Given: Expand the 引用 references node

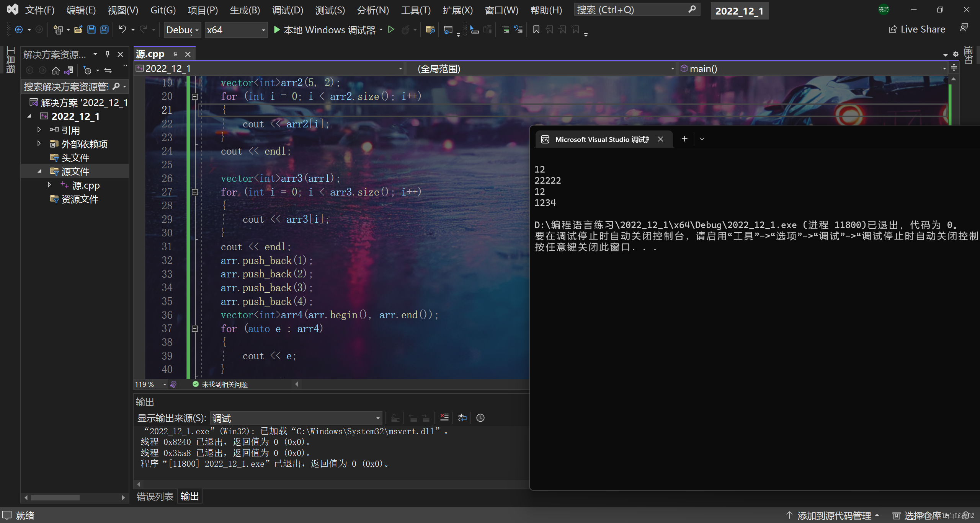Looking at the screenshot, I should tap(39, 130).
